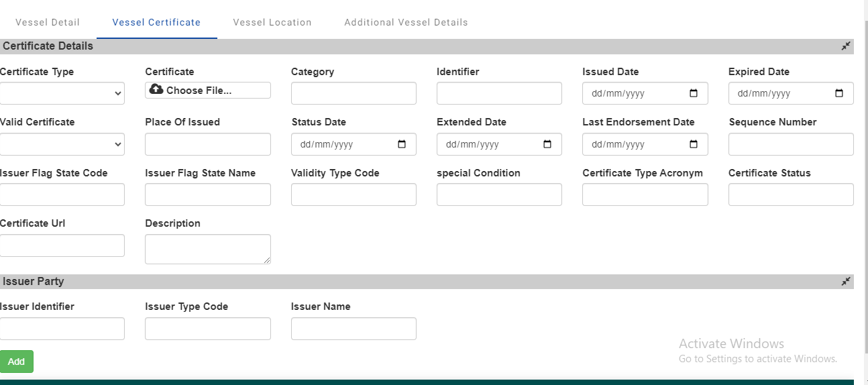This screenshot has width=868, height=385.
Task: Open calendar picker for Last Endorsement Date
Action: tap(694, 144)
